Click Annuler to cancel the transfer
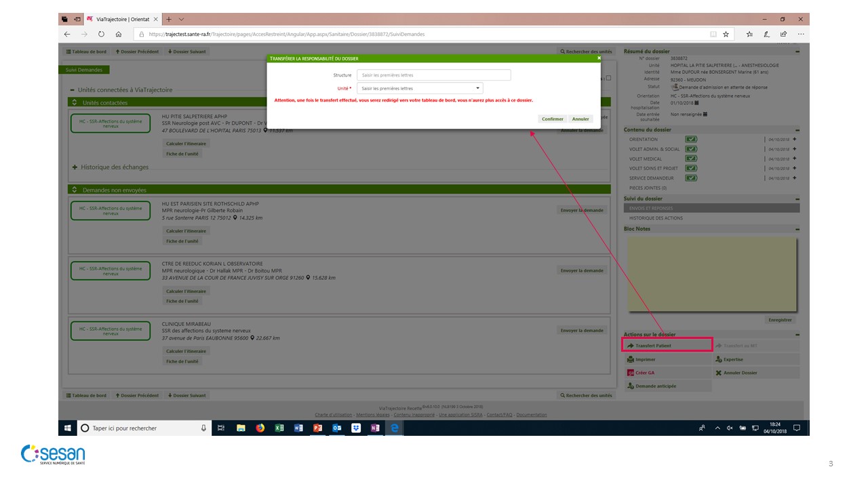Viewport: 868px width, 488px height. pos(580,119)
